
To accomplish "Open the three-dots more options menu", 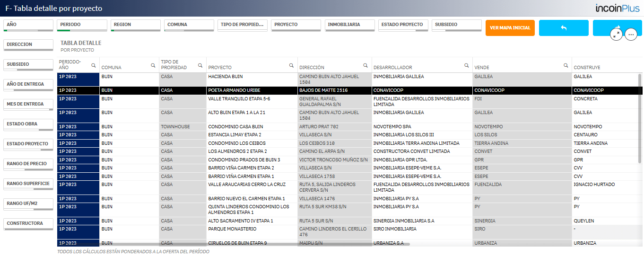I will pyautogui.click(x=631, y=34).
